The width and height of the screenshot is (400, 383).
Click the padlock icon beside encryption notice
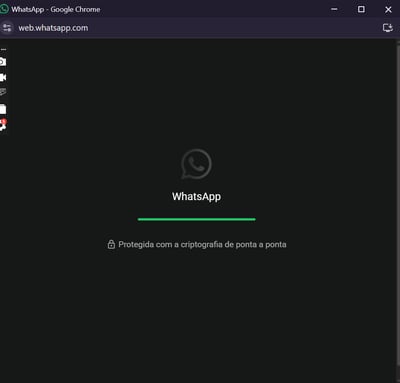111,244
